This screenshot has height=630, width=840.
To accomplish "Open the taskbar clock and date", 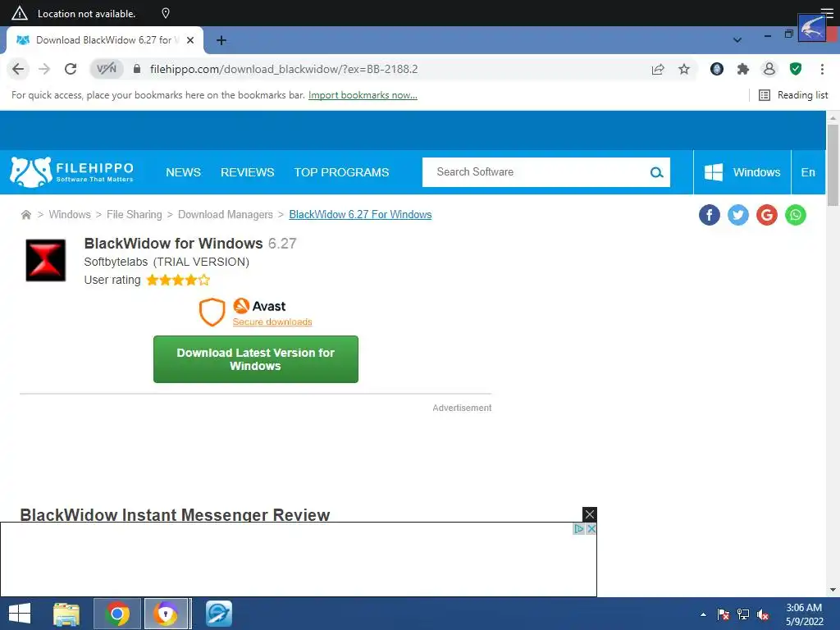I will pos(804,614).
